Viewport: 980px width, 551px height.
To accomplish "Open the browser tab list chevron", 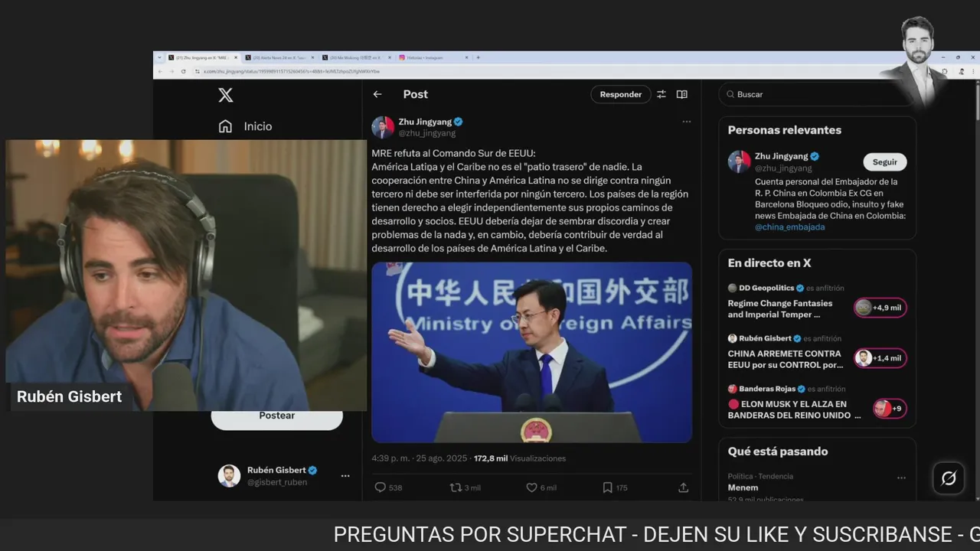I will [x=159, y=57].
